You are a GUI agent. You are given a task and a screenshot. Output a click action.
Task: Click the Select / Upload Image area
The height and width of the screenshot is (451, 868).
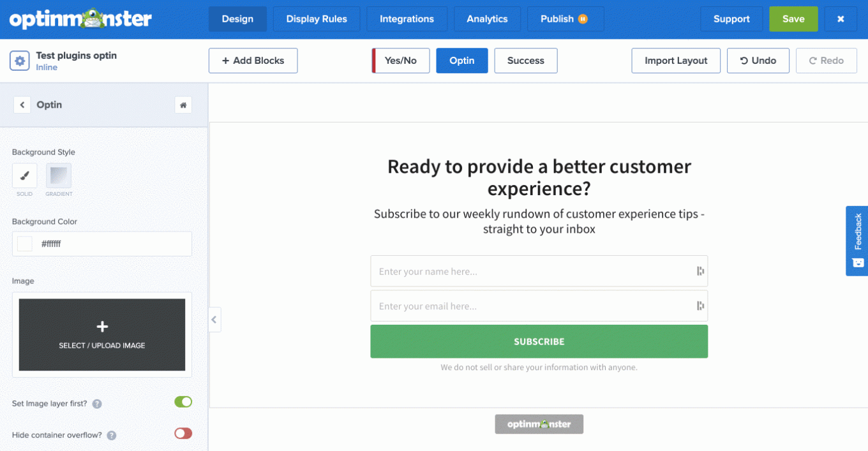(x=102, y=335)
